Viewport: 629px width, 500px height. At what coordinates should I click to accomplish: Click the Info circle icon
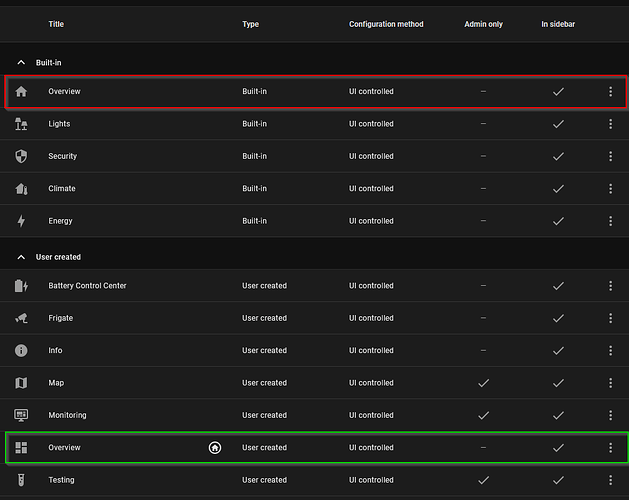(21, 350)
